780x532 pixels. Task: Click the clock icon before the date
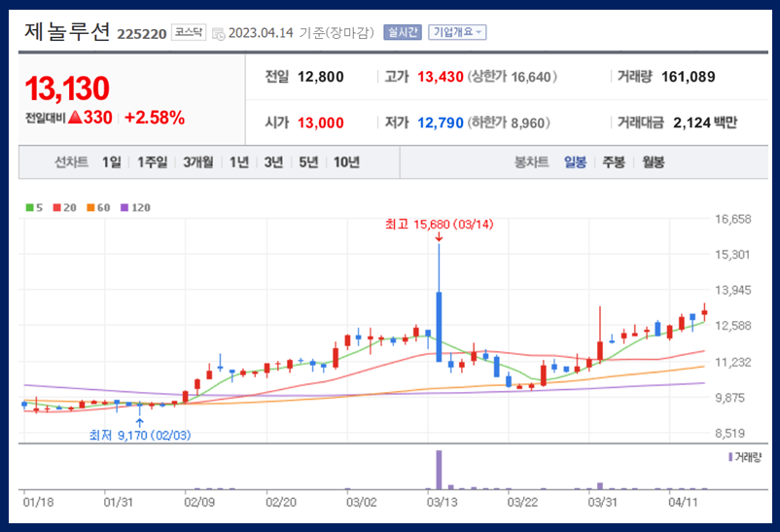click(219, 34)
